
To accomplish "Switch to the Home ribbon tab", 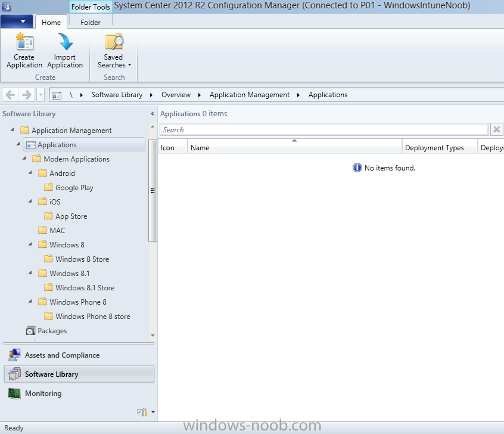I will [x=51, y=22].
